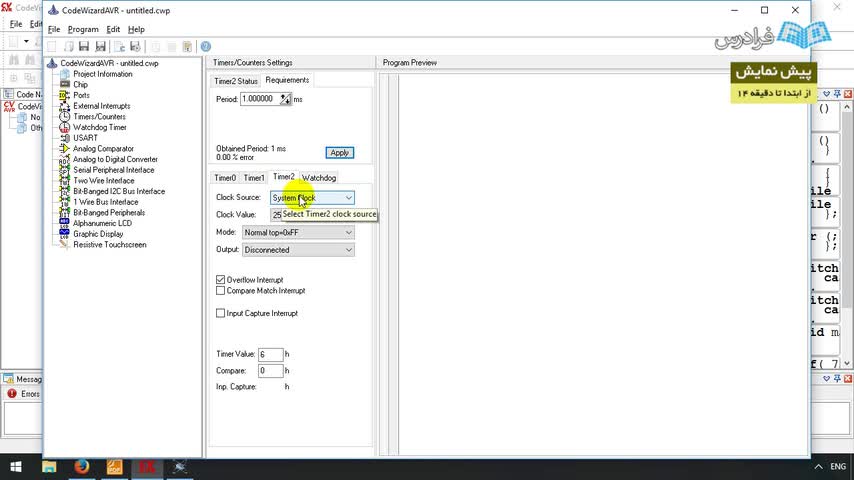854x480 pixels.
Task: Click the Apply button
Action: 340,153
